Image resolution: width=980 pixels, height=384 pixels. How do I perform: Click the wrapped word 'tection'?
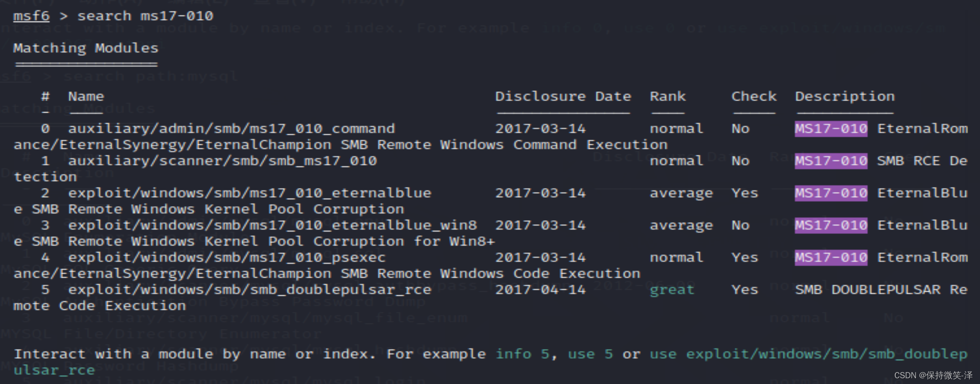45,177
